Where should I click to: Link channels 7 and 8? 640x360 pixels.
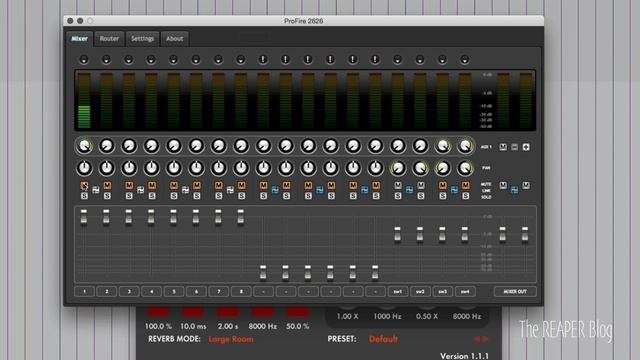coord(230,190)
